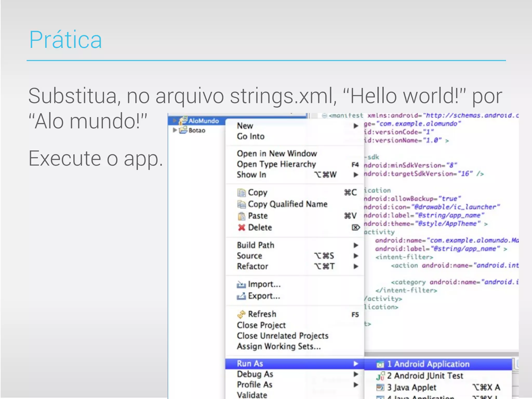Click the Copy Qualified Name icon

click(241, 204)
